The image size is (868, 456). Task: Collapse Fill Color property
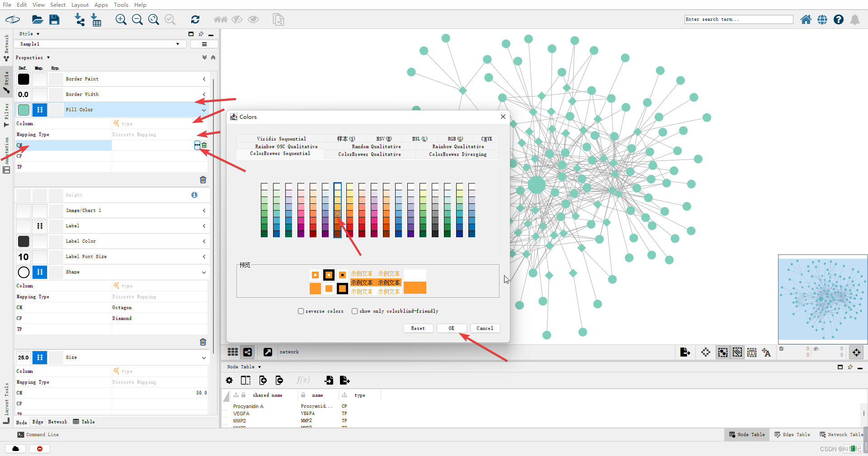tap(204, 110)
